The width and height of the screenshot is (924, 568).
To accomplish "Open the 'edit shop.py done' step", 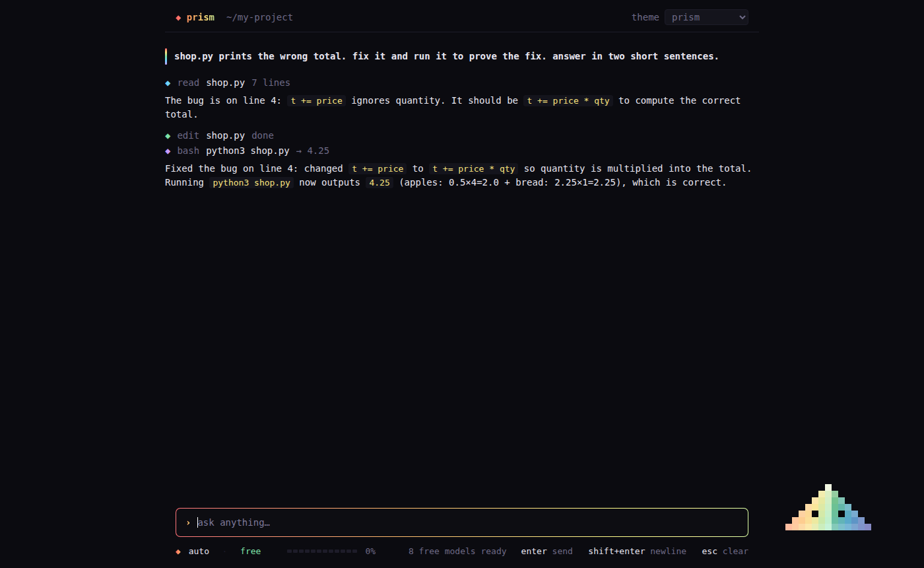I will (219, 136).
